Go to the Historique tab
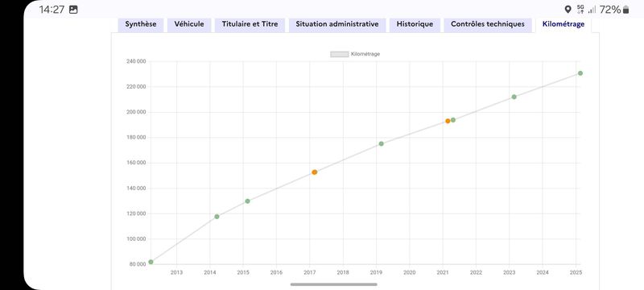Screen dimensions: 644x290 [x=415, y=25]
